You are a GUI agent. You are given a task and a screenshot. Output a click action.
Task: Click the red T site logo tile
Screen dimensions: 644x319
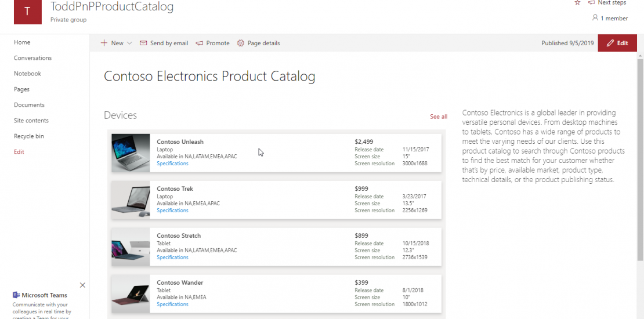click(x=28, y=12)
